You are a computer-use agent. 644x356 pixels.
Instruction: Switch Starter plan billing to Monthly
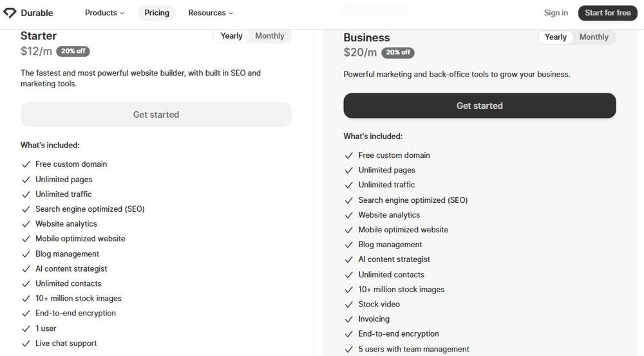click(x=269, y=36)
